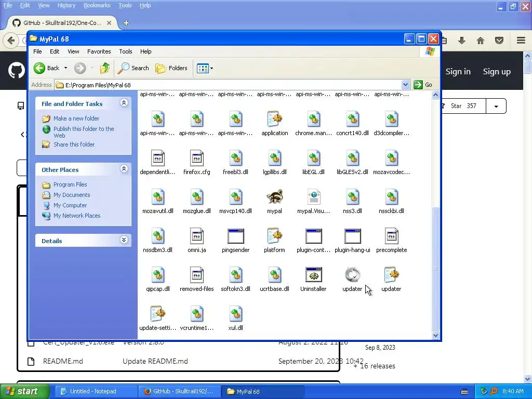Select the mypal.Visu… manifest file icon
This screenshot has width=532, height=399.
click(x=313, y=197)
